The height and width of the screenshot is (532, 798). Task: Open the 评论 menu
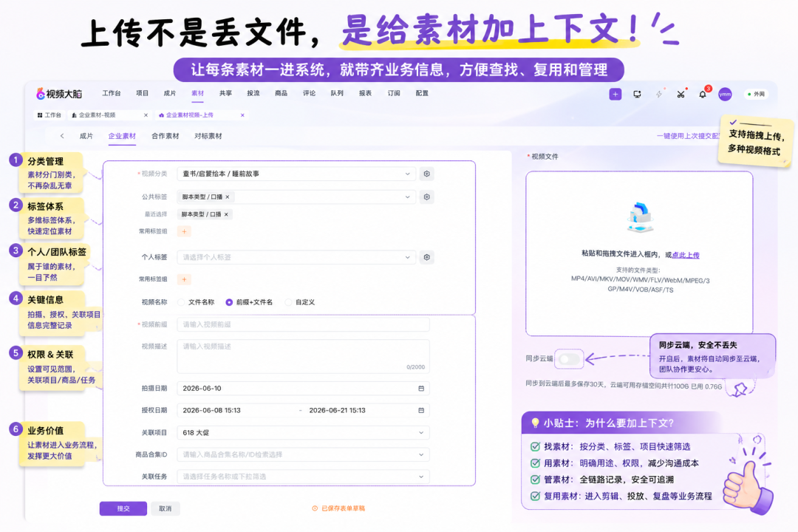pyautogui.click(x=309, y=93)
